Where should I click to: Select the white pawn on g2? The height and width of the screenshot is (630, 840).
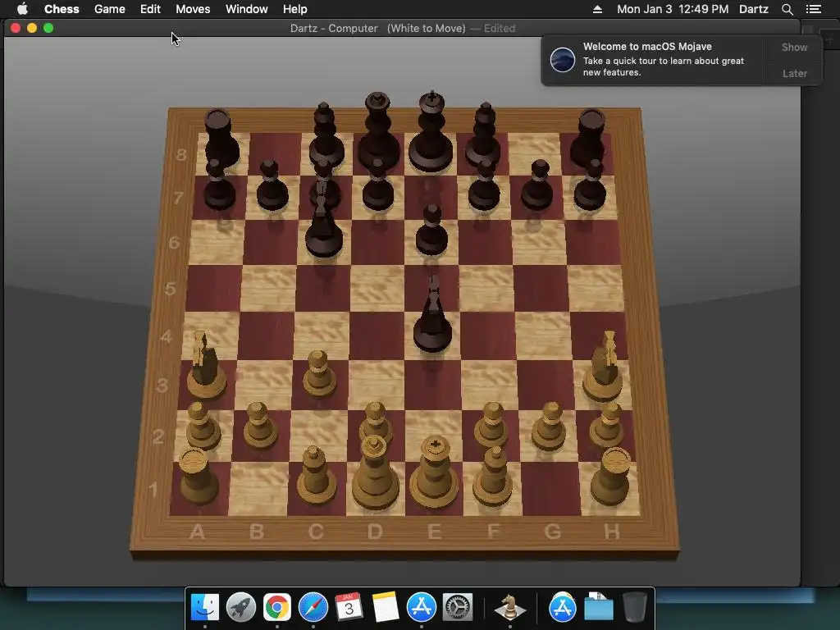[550, 427]
